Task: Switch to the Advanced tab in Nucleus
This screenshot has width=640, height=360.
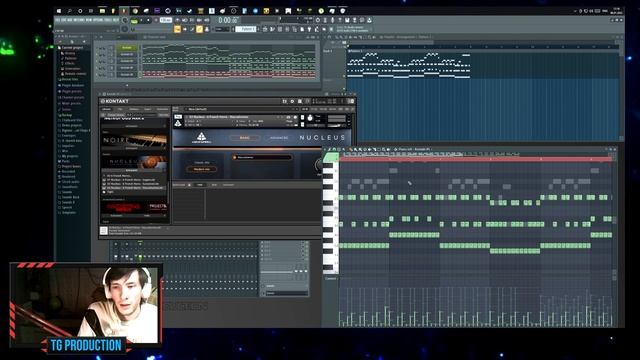Action: 279,138
